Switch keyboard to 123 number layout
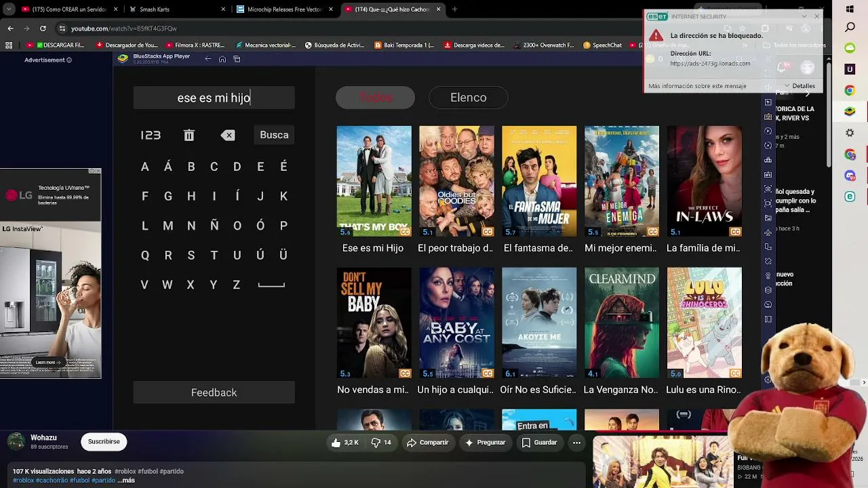This screenshot has height=488, width=868. [x=151, y=136]
